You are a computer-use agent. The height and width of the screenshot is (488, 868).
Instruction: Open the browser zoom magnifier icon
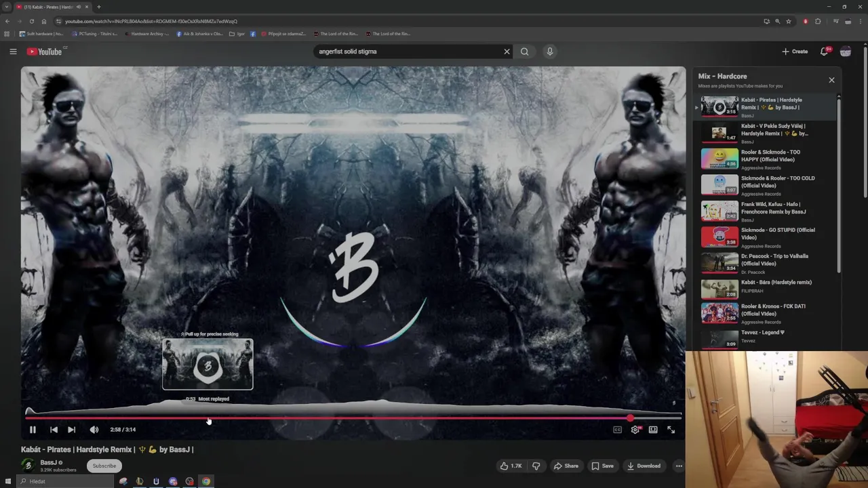(x=778, y=21)
